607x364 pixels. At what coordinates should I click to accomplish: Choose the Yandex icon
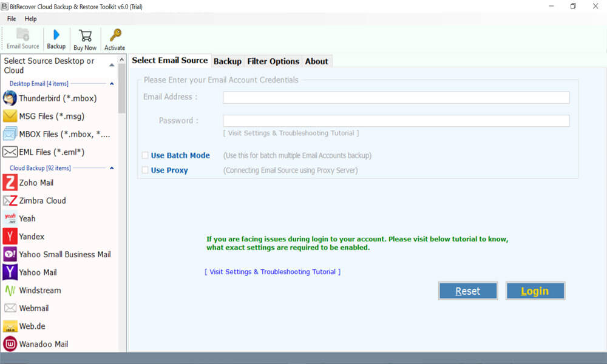[x=10, y=237]
